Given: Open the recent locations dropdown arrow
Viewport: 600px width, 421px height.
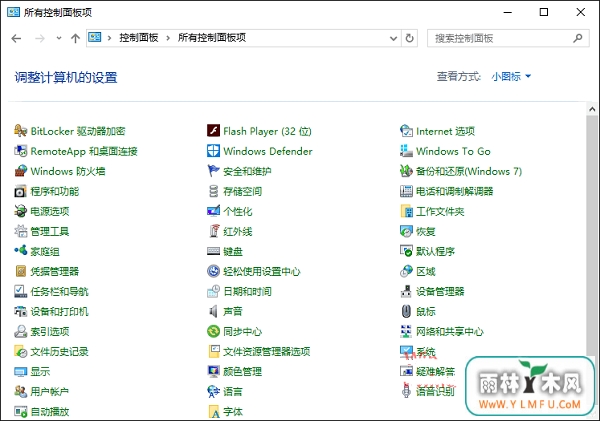Looking at the screenshot, I should (59, 38).
